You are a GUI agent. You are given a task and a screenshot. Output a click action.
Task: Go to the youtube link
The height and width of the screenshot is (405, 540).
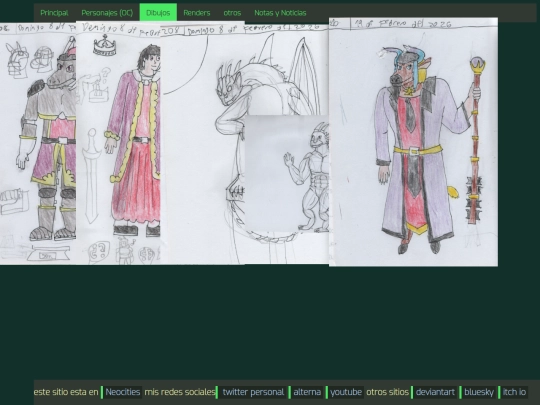point(345,392)
